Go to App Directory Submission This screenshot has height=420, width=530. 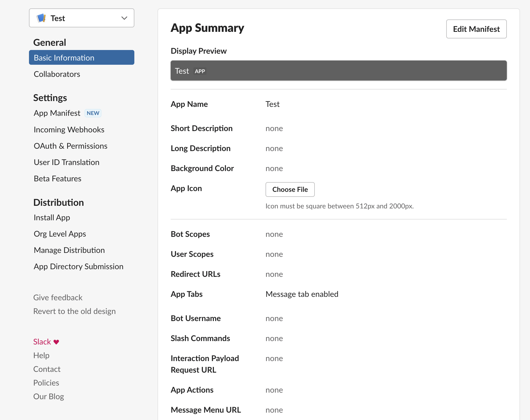(x=78, y=266)
